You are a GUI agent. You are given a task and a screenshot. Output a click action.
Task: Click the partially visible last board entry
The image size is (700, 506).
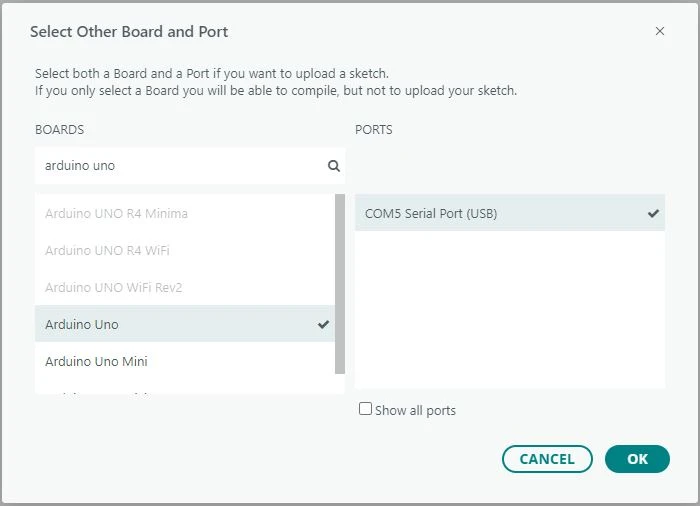100,391
